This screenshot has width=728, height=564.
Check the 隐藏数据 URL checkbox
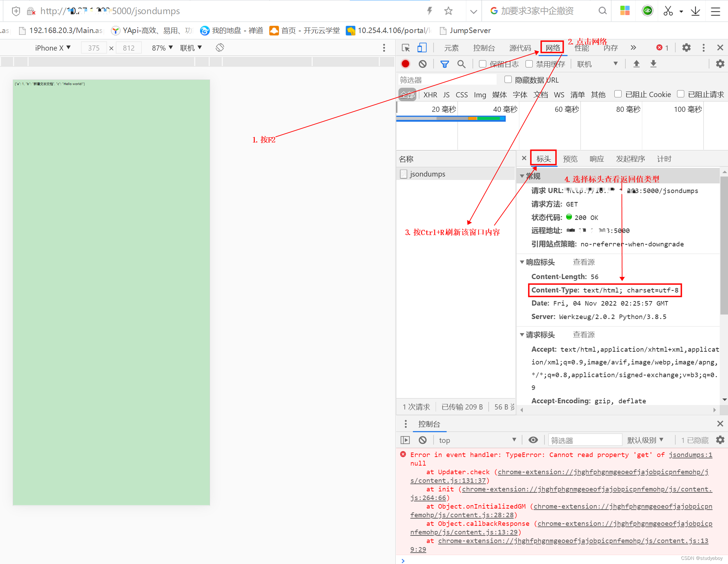click(508, 80)
